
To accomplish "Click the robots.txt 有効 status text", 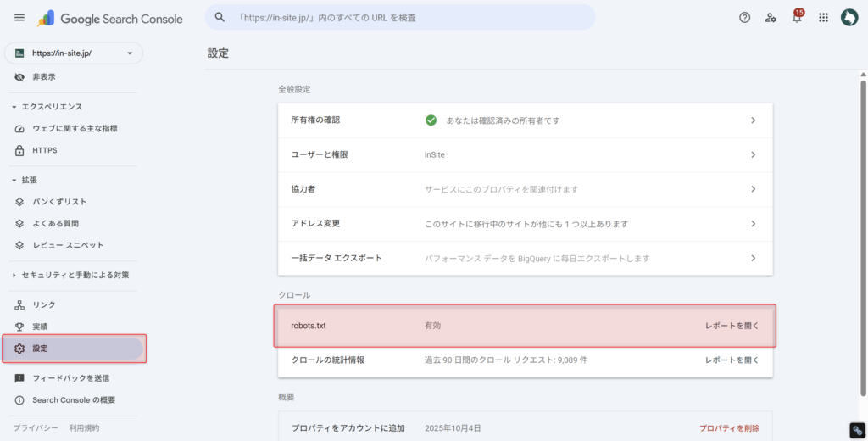I will 432,326.
